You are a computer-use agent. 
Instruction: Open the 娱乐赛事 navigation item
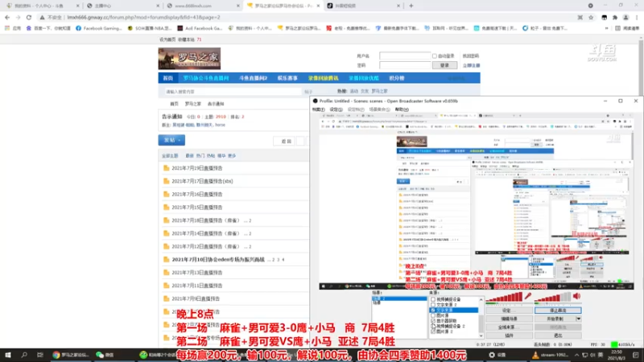point(287,78)
